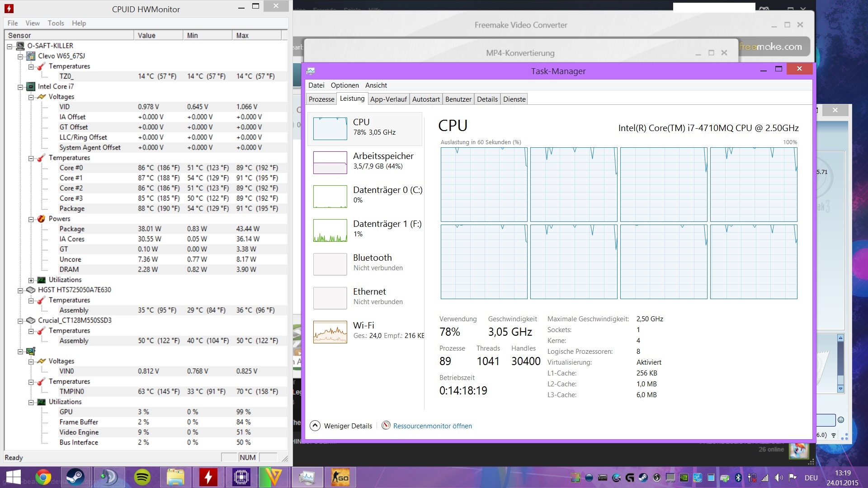868x488 pixels.
Task: Collapse HGST HTS725050A7E630 drive node
Action: tap(20, 290)
